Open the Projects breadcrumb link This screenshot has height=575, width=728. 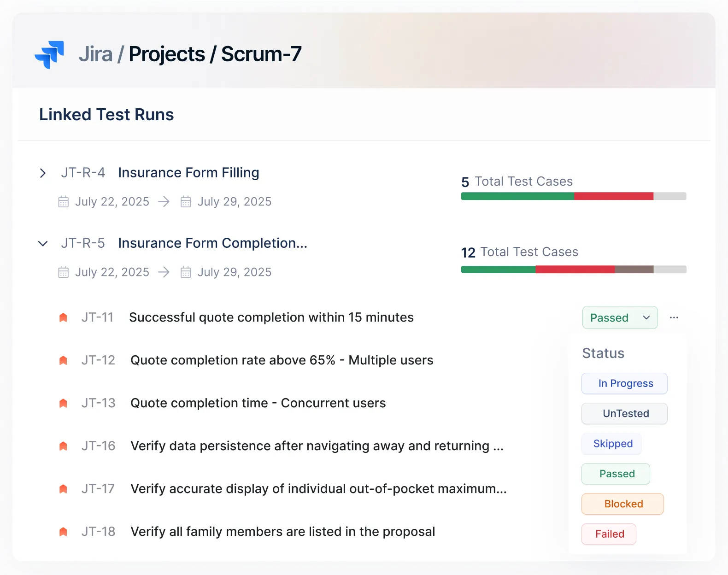[166, 54]
